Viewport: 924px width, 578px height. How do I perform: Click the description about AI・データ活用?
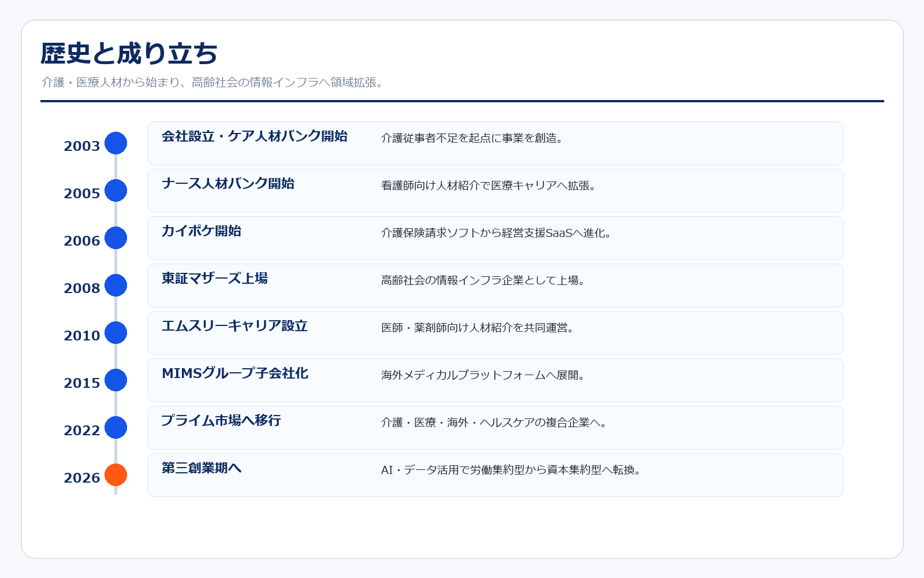click(x=511, y=470)
